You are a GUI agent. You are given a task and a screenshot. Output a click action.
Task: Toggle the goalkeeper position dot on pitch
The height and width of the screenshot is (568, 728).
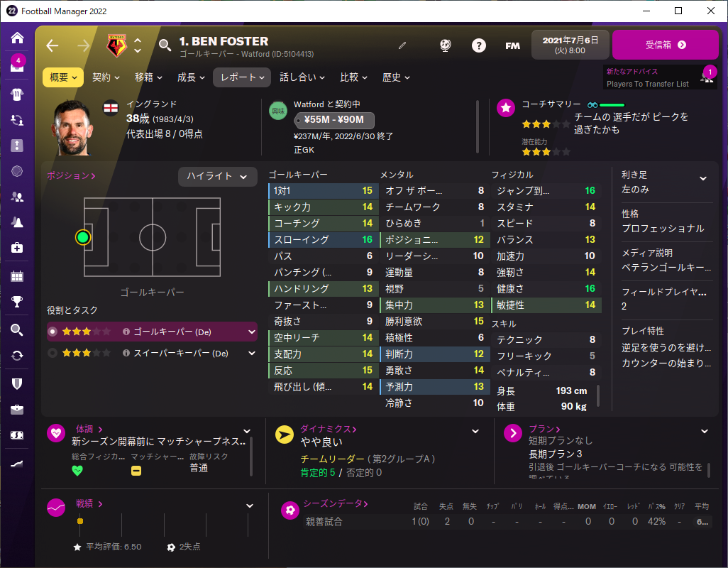point(83,237)
